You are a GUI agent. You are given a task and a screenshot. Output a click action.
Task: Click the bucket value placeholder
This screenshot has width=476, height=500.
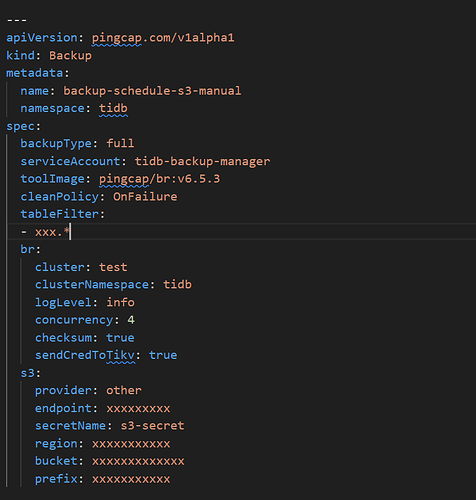coord(138,461)
